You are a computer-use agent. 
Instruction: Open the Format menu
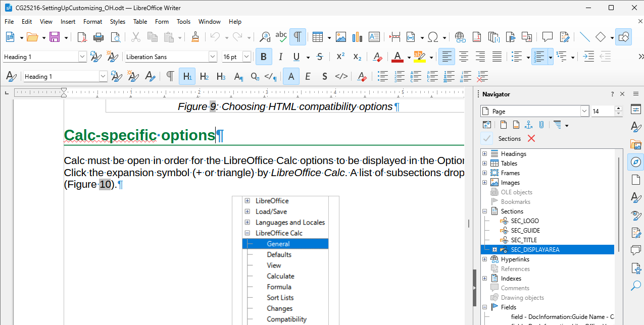tap(92, 22)
